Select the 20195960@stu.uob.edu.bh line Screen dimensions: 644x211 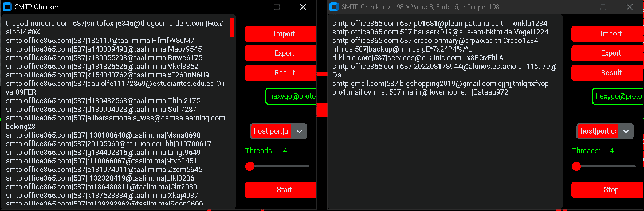[108, 144]
